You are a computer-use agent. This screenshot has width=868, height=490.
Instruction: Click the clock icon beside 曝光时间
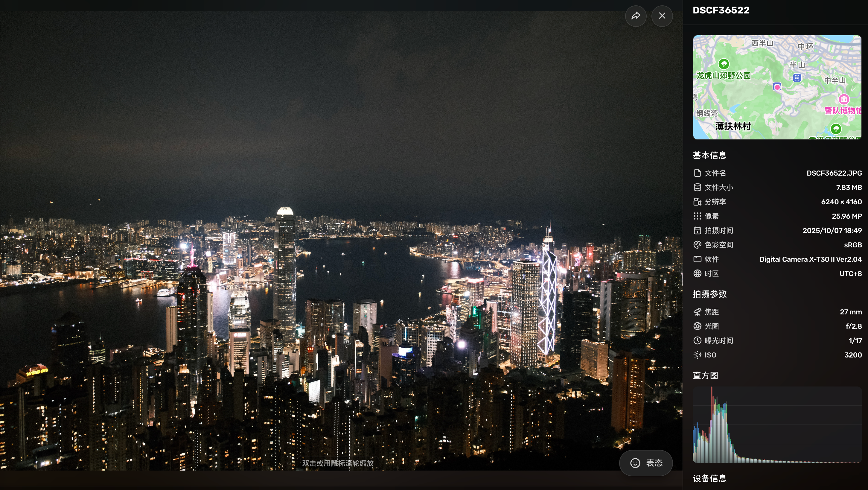coord(697,340)
